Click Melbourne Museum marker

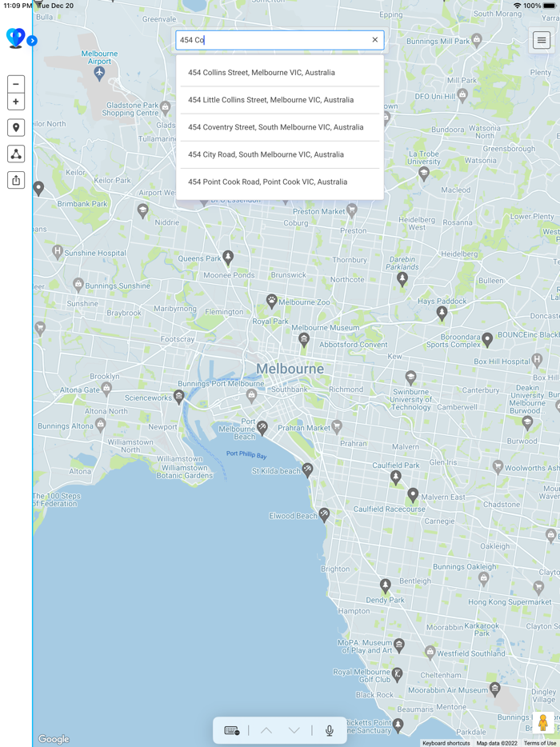tap(304, 340)
